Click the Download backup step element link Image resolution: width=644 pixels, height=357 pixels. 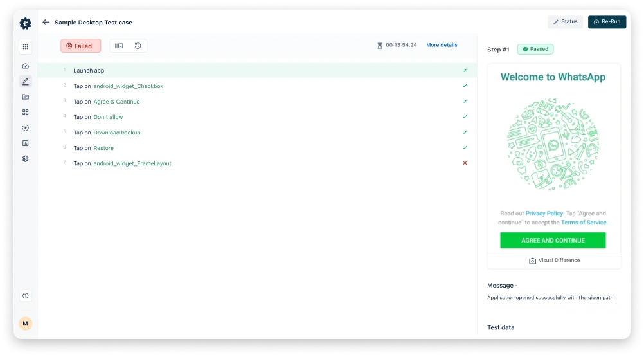[x=117, y=133]
